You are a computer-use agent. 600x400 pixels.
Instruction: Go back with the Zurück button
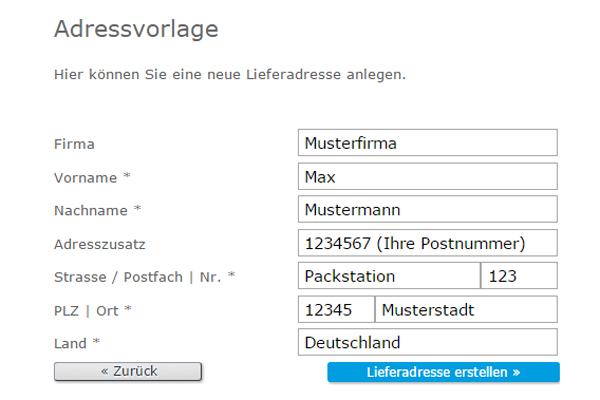pyautogui.click(x=128, y=371)
